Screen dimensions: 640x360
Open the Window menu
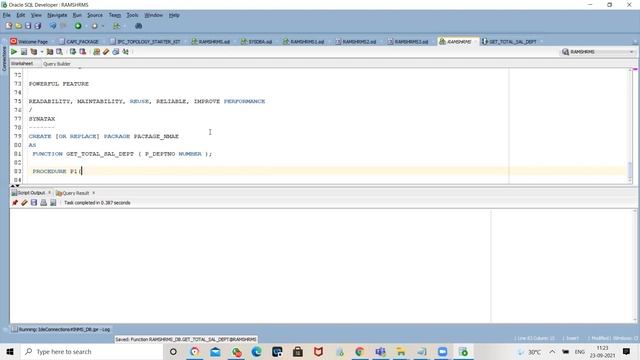pos(153,15)
